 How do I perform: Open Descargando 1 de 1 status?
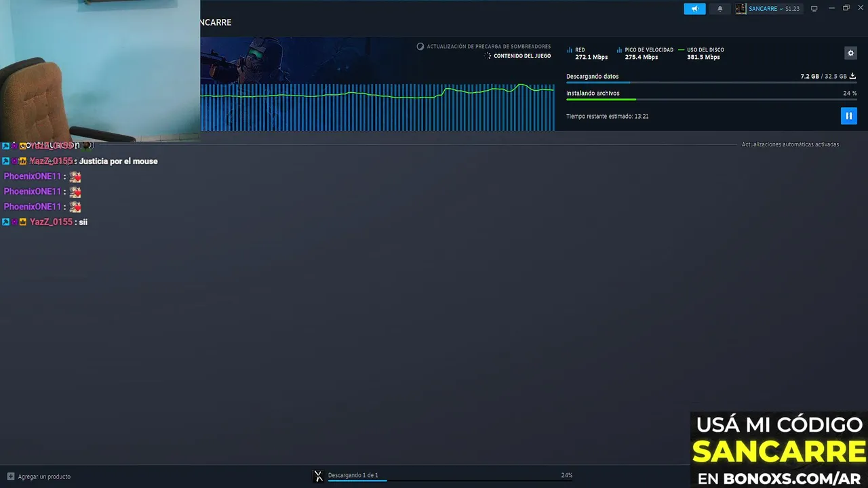(x=353, y=475)
